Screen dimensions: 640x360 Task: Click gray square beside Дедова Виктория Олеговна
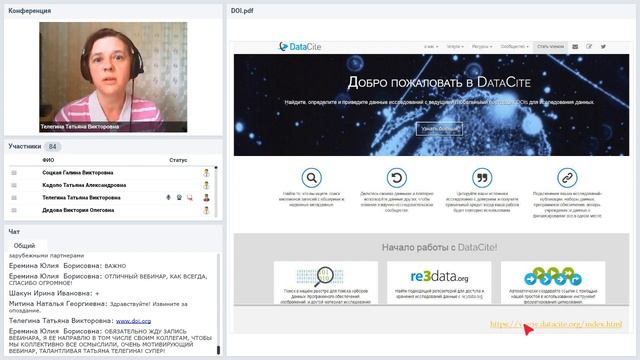click(14, 210)
